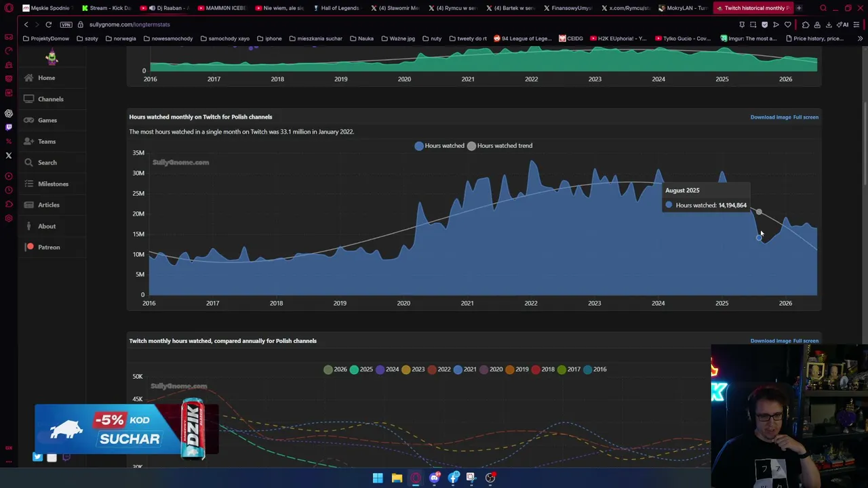
Task: Toggle the 2018 series in the annual chart
Action: click(543, 369)
